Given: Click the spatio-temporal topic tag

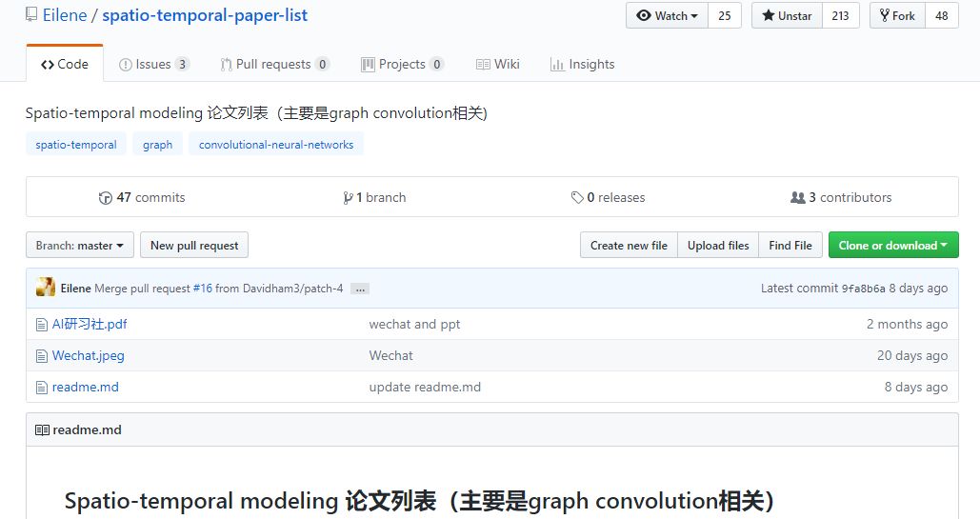Looking at the screenshot, I should (x=76, y=145).
